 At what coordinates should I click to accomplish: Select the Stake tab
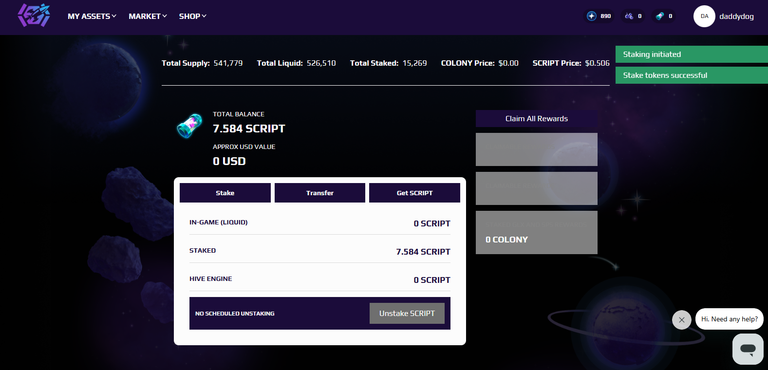click(225, 193)
